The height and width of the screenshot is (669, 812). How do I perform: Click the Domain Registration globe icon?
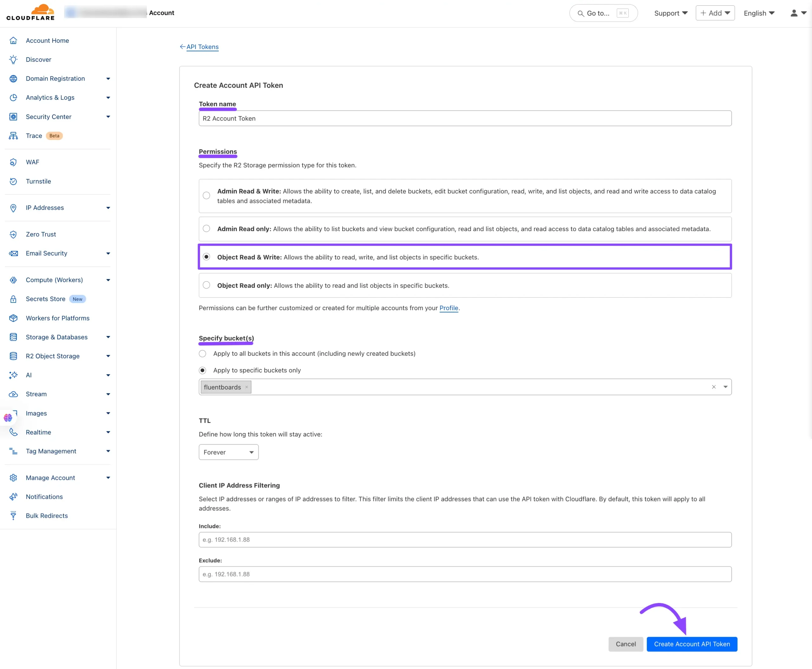(x=14, y=79)
